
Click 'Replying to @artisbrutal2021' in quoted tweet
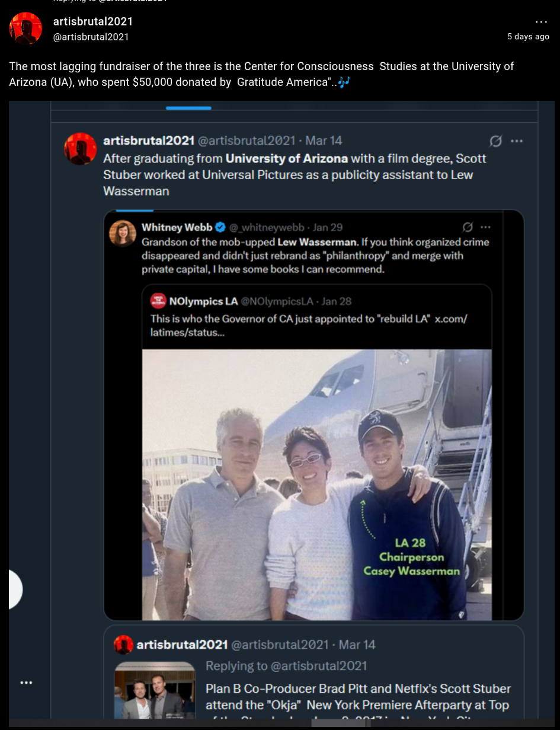click(x=286, y=666)
